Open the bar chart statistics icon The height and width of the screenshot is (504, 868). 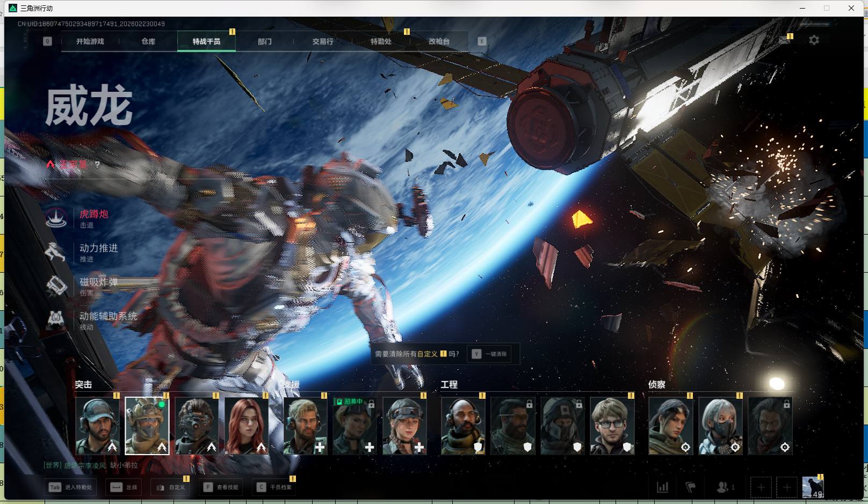663,487
